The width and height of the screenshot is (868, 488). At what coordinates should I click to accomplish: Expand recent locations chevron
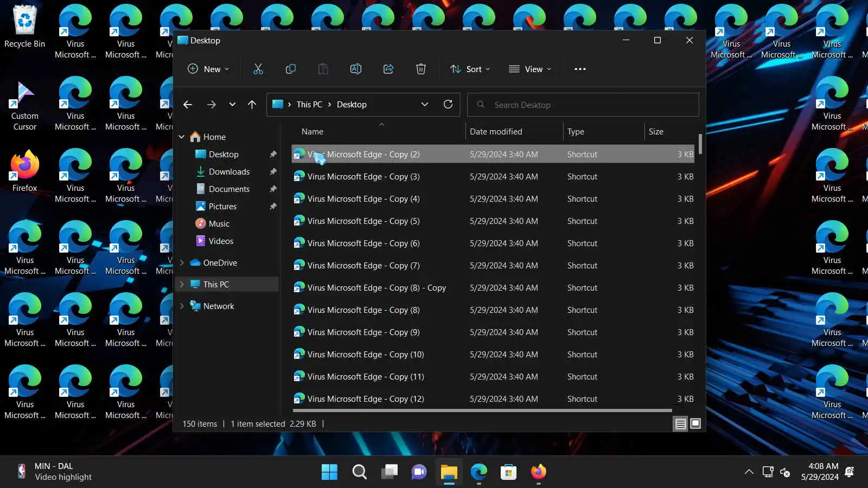[232, 105]
